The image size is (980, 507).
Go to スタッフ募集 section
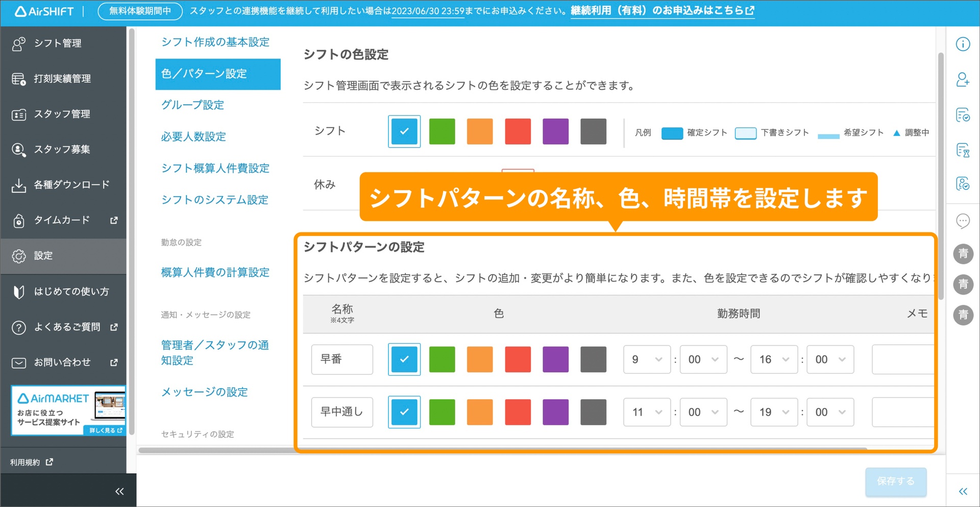61,149
